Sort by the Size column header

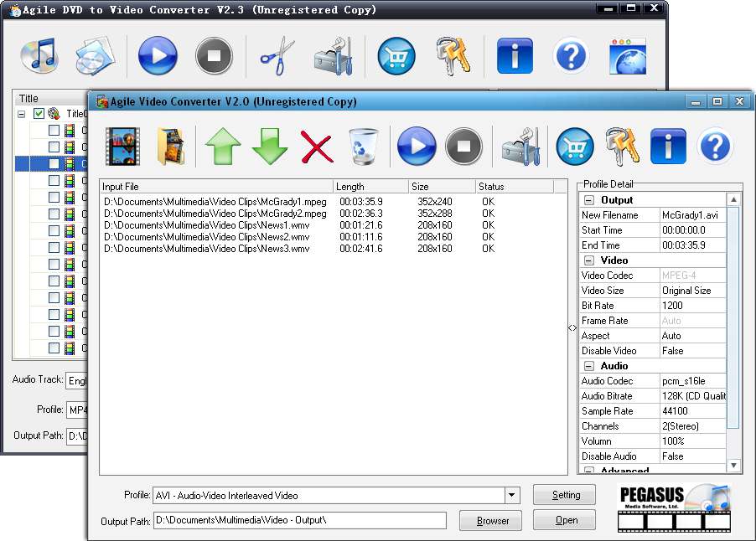(x=443, y=187)
